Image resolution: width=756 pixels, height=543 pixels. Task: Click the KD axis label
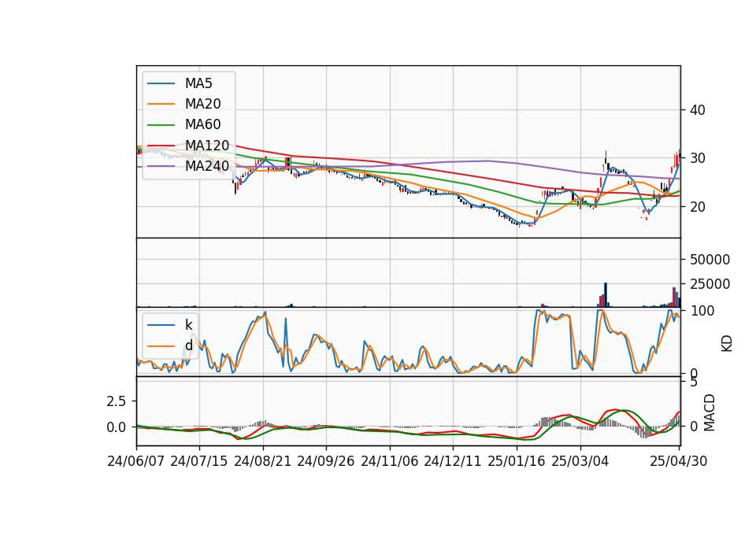click(x=727, y=343)
